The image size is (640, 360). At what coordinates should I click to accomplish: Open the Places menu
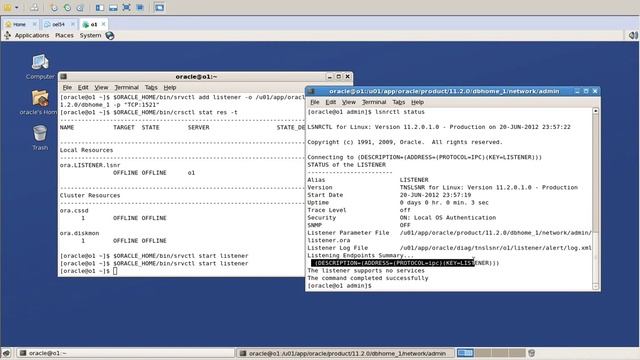coord(64,36)
